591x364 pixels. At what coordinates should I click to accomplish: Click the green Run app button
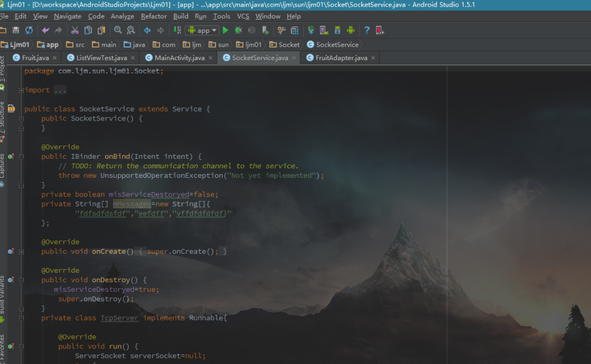tap(226, 30)
